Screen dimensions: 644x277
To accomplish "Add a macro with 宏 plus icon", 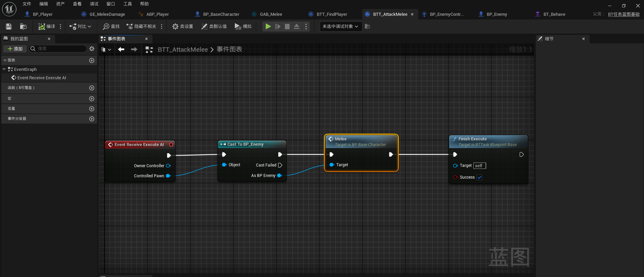I will [92, 99].
